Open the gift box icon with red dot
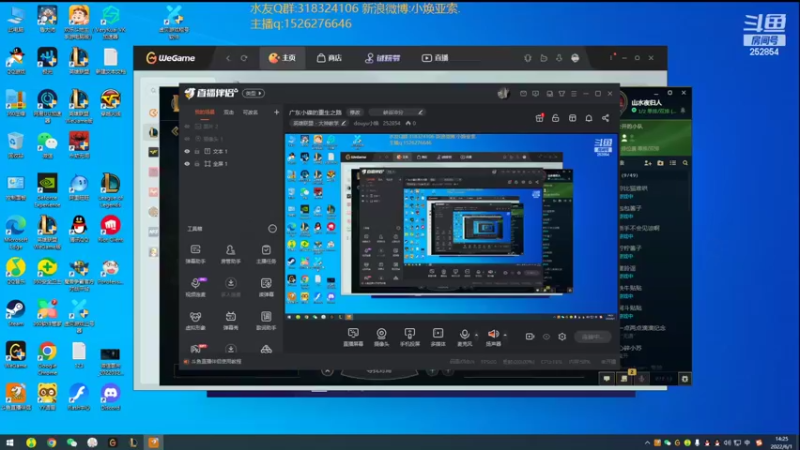This screenshot has width=800, height=450. point(539,118)
